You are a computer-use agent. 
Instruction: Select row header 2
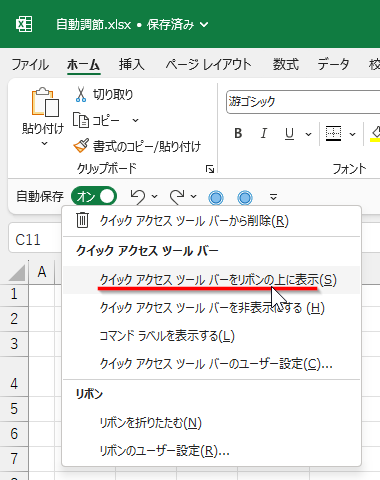point(14,319)
